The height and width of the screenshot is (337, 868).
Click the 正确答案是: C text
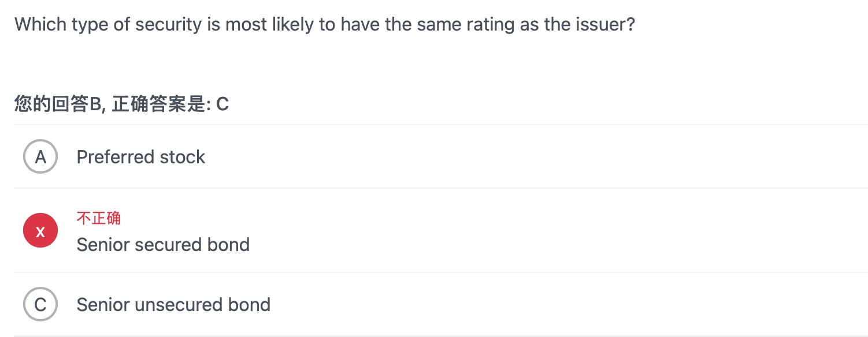(x=170, y=104)
